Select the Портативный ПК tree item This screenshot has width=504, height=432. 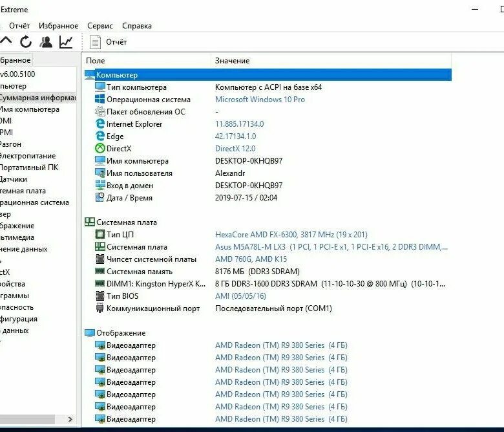29,167
